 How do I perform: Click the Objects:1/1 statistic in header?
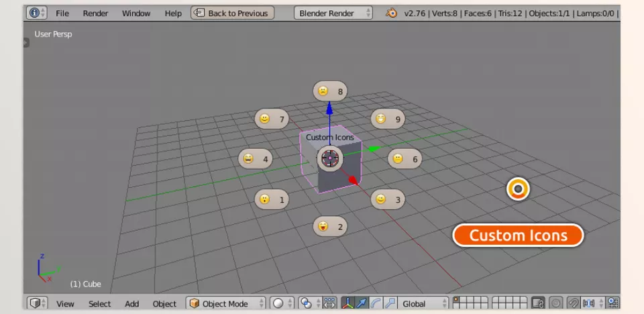[549, 13]
